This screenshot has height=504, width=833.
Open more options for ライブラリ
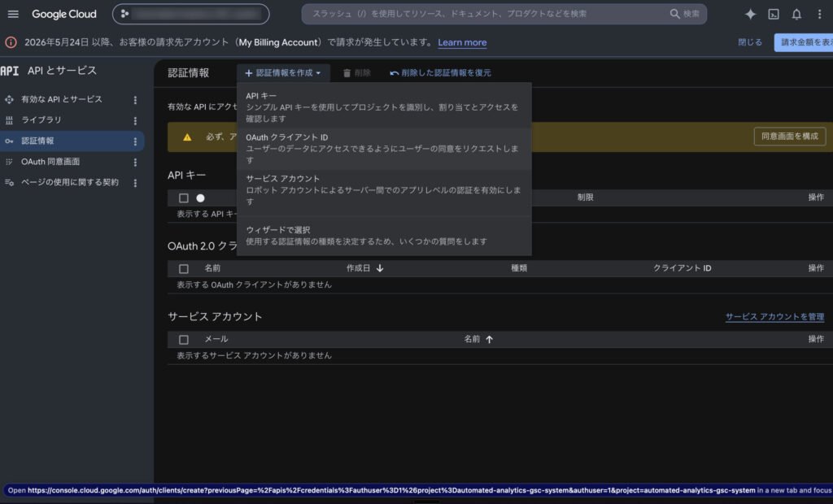pyautogui.click(x=135, y=120)
